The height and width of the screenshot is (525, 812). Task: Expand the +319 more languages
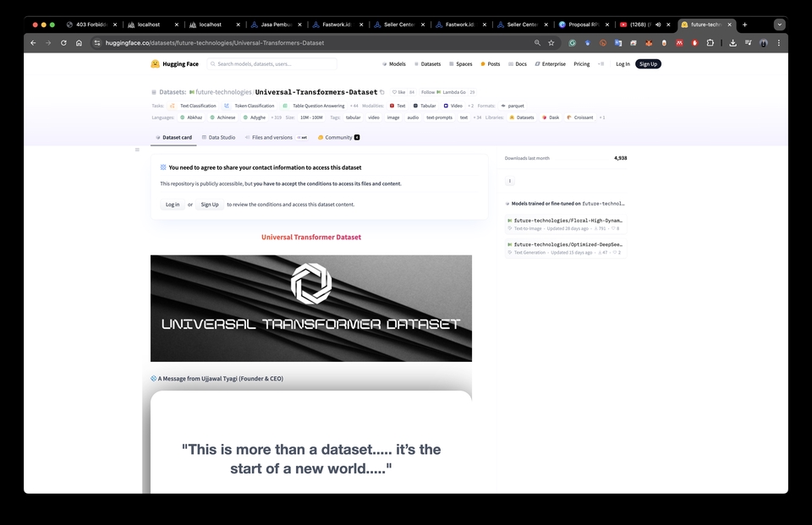[276, 118]
